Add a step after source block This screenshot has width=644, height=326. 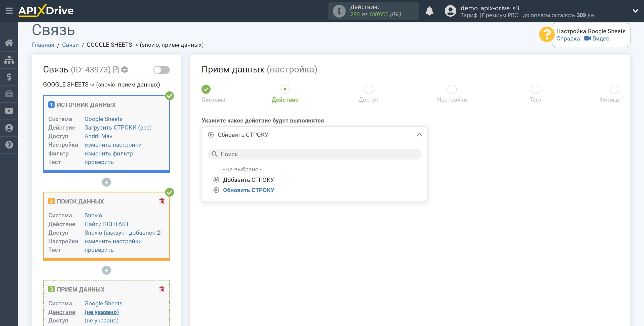point(106,182)
